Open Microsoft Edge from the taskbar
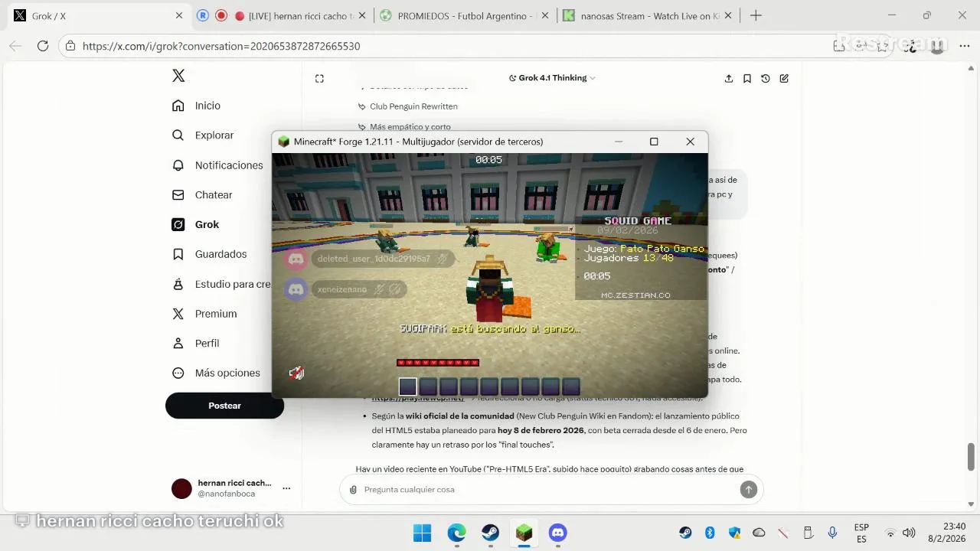980x551 pixels. point(456,533)
